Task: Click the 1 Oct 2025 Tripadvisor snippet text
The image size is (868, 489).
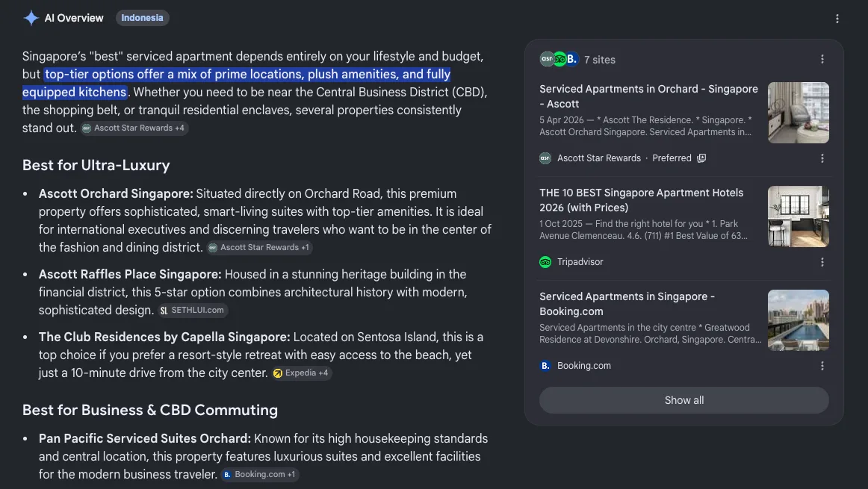Action: coord(644,229)
